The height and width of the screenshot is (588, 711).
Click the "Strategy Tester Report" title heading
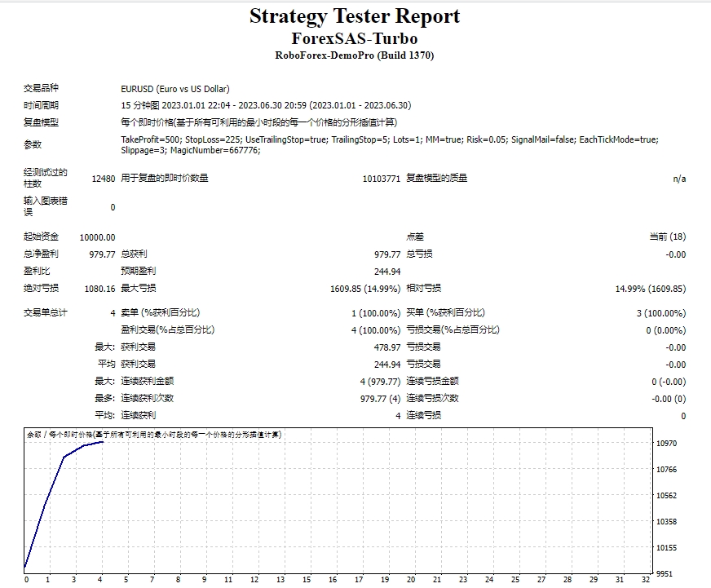(355, 15)
